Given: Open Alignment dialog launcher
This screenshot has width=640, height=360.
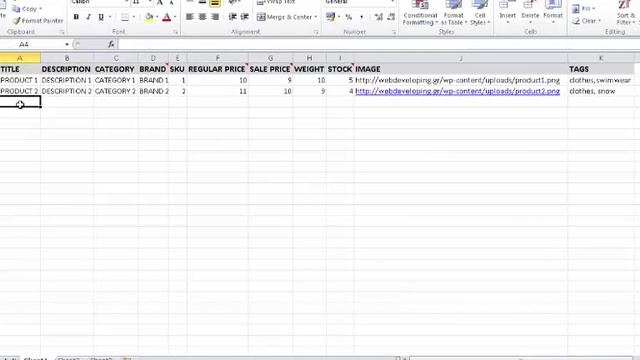Looking at the screenshot, I should pyautogui.click(x=316, y=32).
